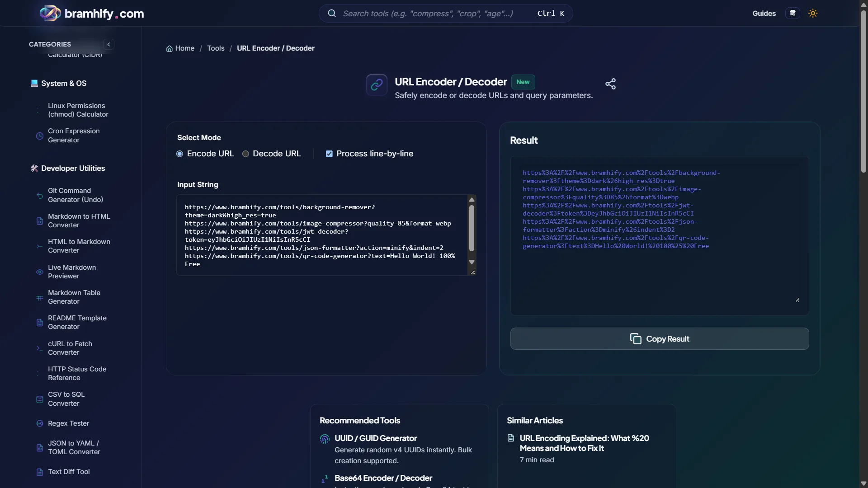868x488 pixels.
Task: Click the page scrollbar down arrow
Action: pos(863,483)
